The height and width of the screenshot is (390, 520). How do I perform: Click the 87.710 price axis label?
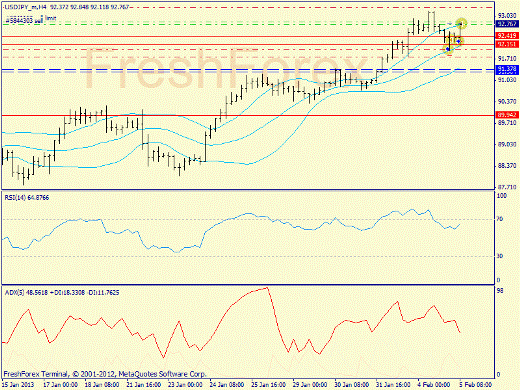(506, 187)
